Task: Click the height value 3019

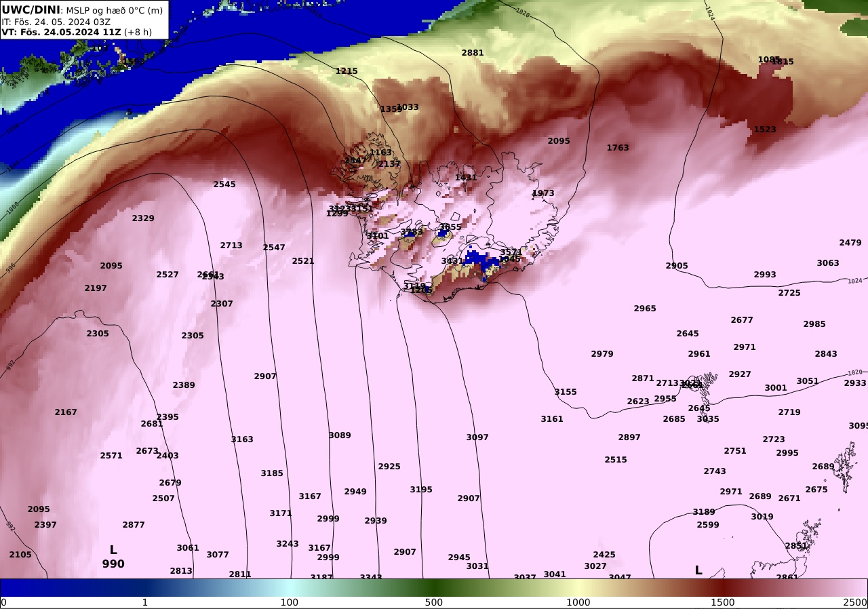Action: 762,517
